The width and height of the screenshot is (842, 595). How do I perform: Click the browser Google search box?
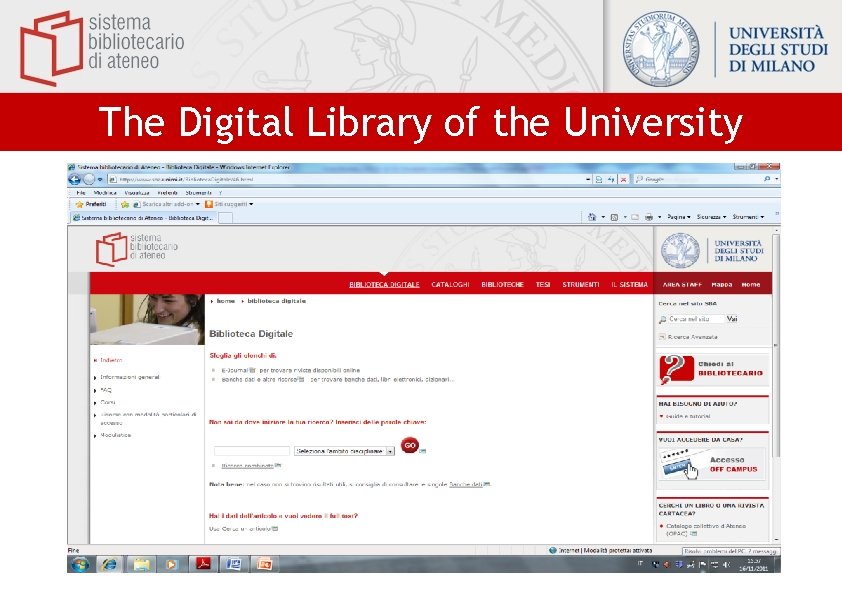coord(698,179)
